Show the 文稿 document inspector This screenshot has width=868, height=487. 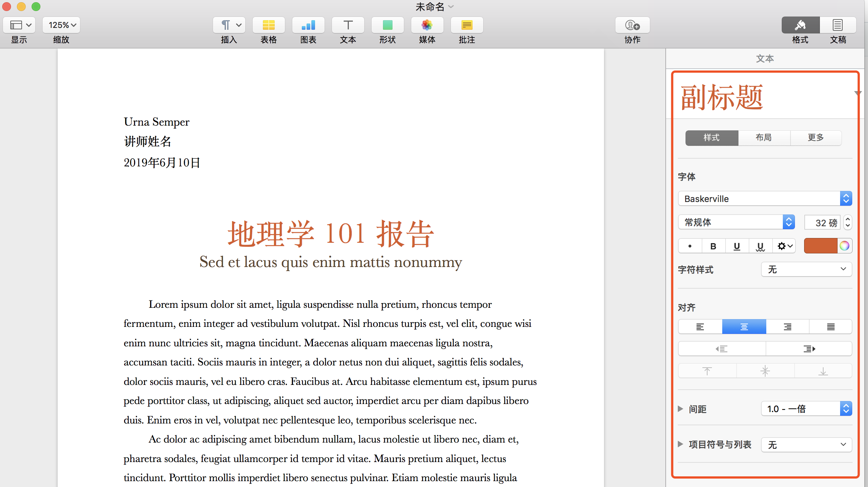(838, 25)
